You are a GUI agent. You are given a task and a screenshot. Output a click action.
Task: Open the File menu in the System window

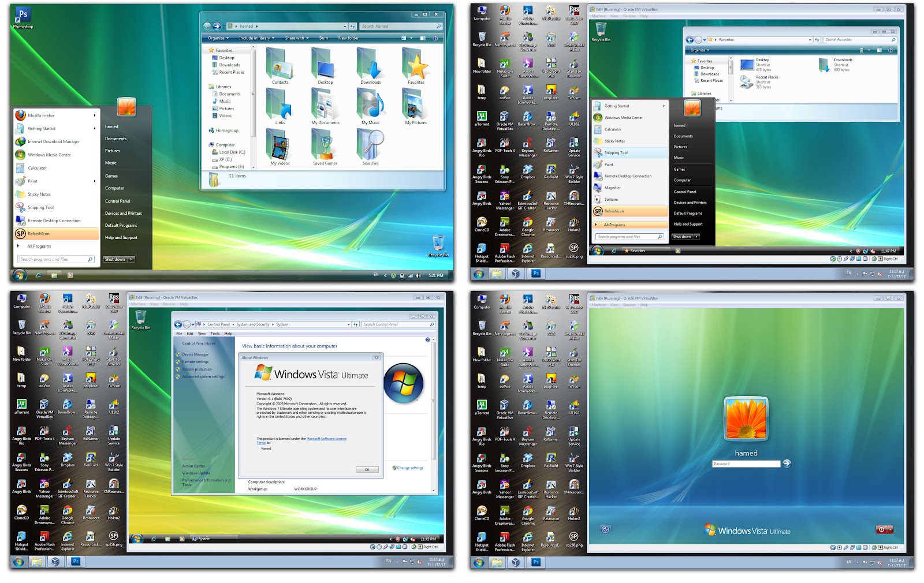pos(179,334)
